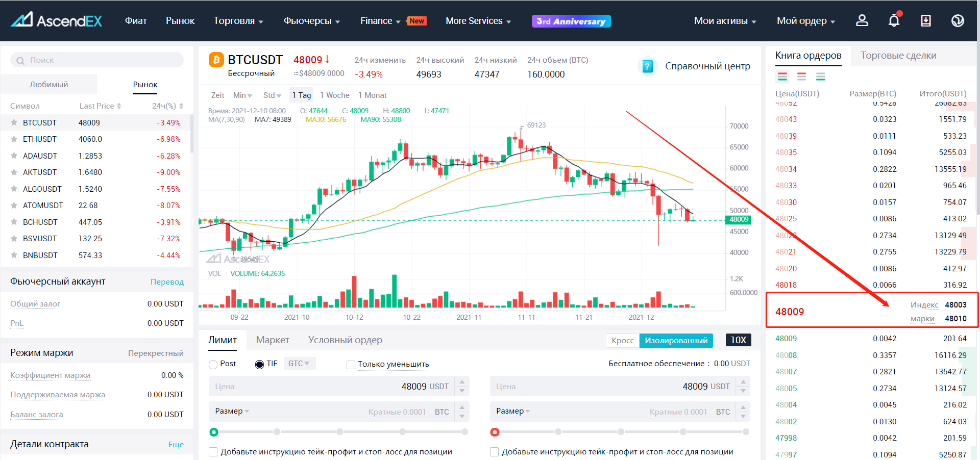Show asks-only order book view
Image resolution: width=980 pixels, height=460 pixels.
802,76
